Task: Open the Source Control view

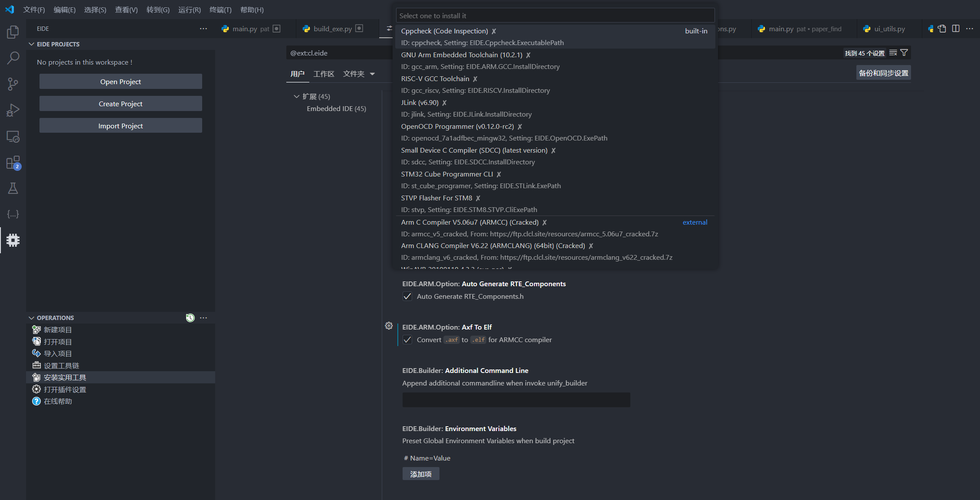Action: point(13,84)
